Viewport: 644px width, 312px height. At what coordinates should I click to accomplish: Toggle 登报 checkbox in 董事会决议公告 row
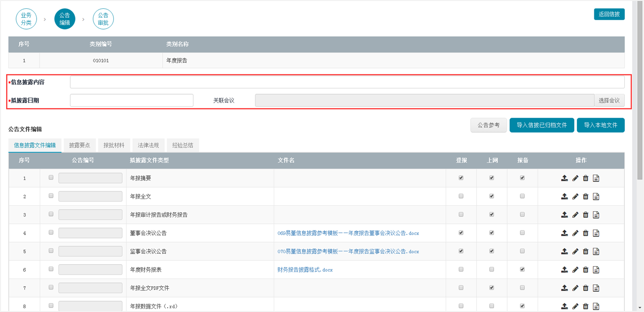(x=461, y=232)
